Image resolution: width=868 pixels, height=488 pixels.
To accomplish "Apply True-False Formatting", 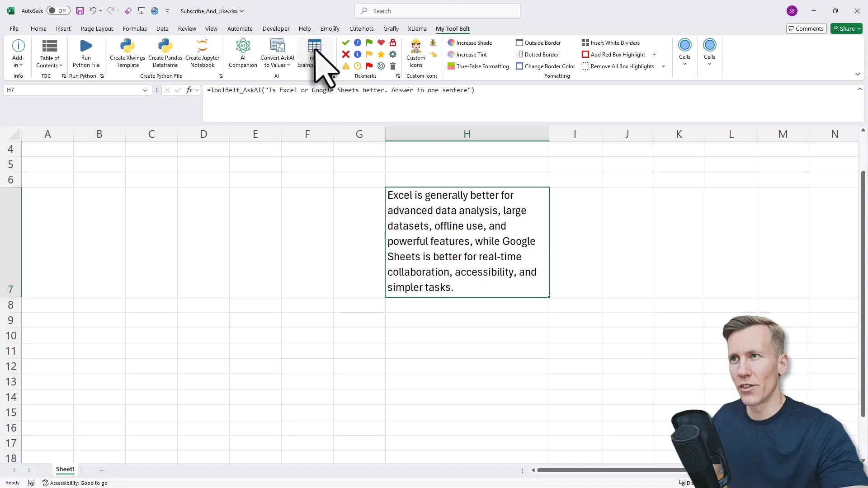I will (x=478, y=66).
